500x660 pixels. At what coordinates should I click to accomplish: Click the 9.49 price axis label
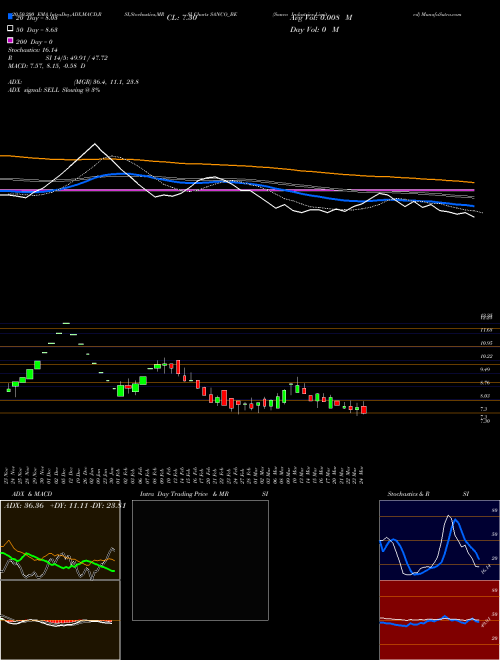tap(485, 370)
